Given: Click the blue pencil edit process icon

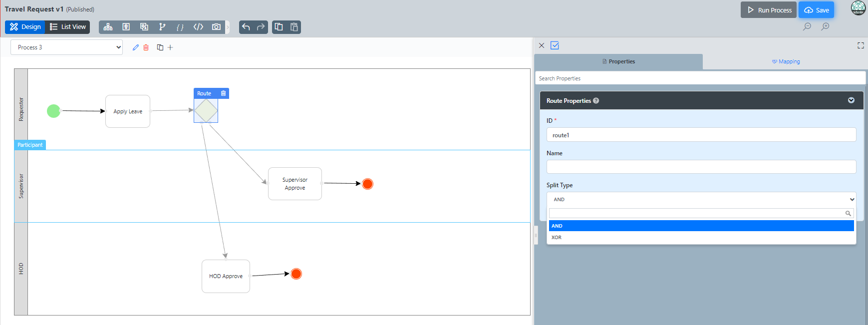Looking at the screenshot, I should click(136, 47).
